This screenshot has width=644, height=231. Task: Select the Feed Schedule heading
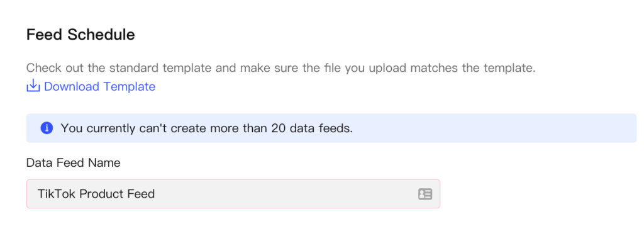coord(80,35)
